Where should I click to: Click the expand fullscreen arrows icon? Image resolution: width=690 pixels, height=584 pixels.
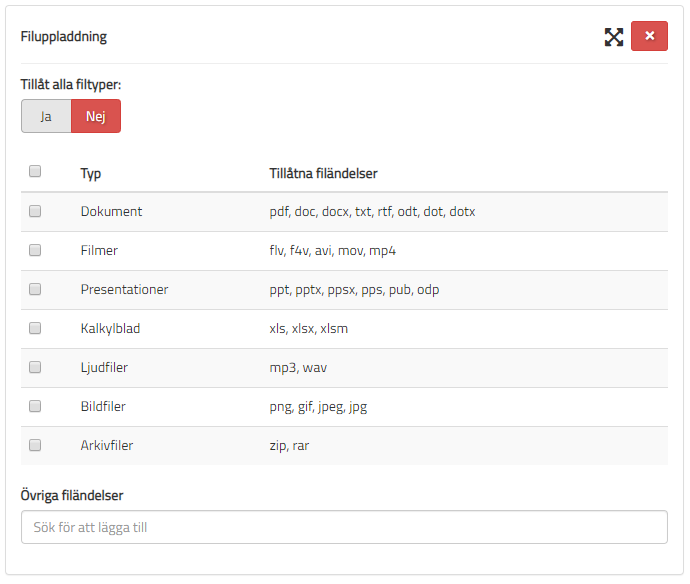click(614, 37)
